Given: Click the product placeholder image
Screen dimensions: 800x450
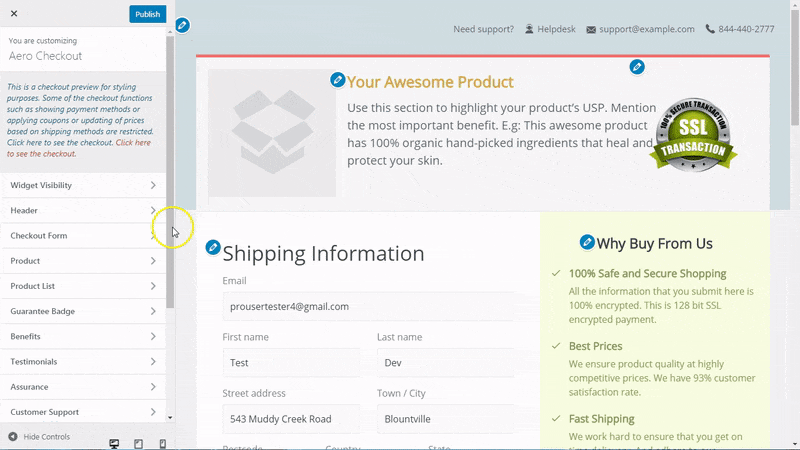Looking at the screenshot, I should point(272,133).
